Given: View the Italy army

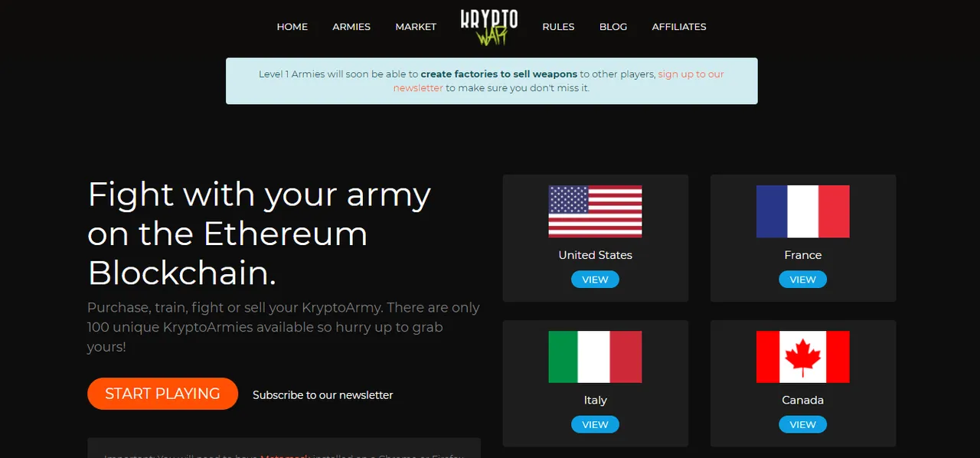Looking at the screenshot, I should 595,424.
